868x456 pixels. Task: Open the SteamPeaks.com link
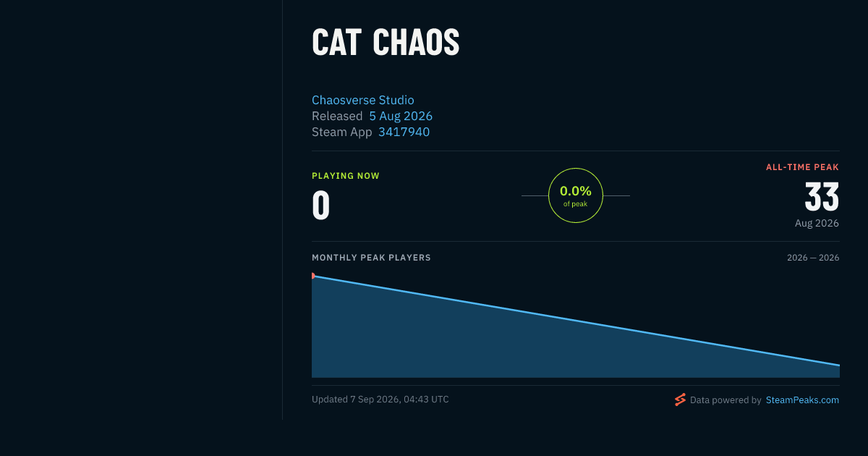click(x=802, y=400)
